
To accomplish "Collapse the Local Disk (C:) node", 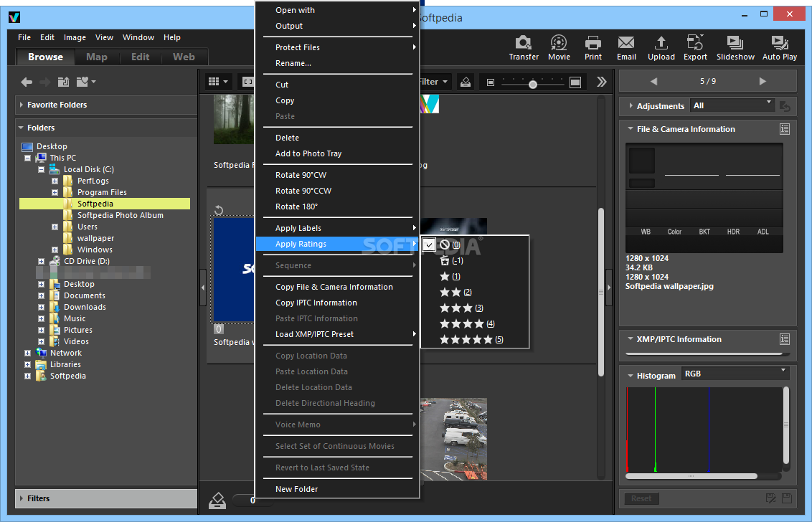I will click(x=42, y=169).
